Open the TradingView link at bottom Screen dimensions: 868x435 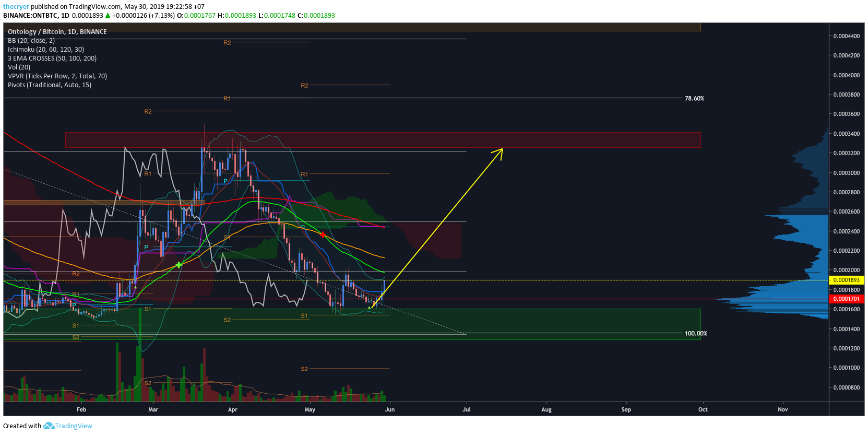click(74, 426)
